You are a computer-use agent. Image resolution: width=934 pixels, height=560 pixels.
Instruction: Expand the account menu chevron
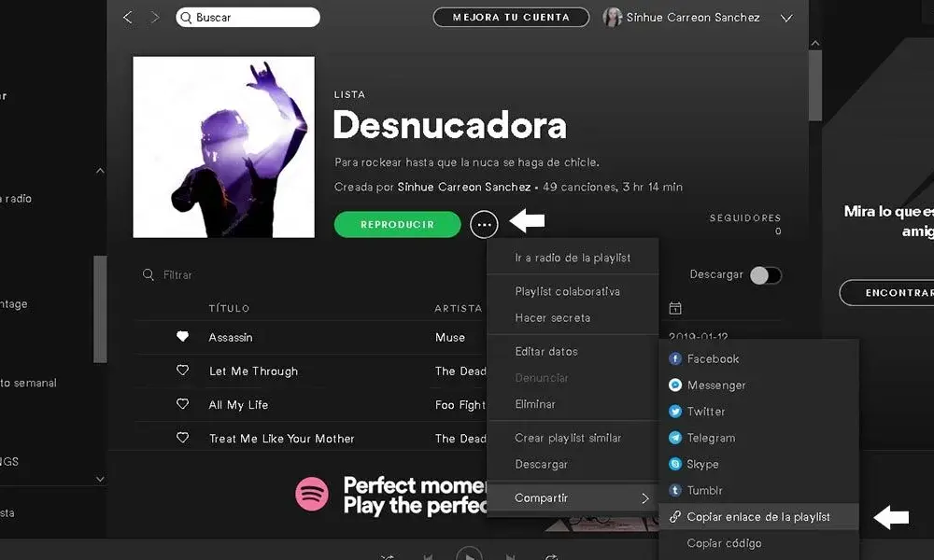pos(786,18)
